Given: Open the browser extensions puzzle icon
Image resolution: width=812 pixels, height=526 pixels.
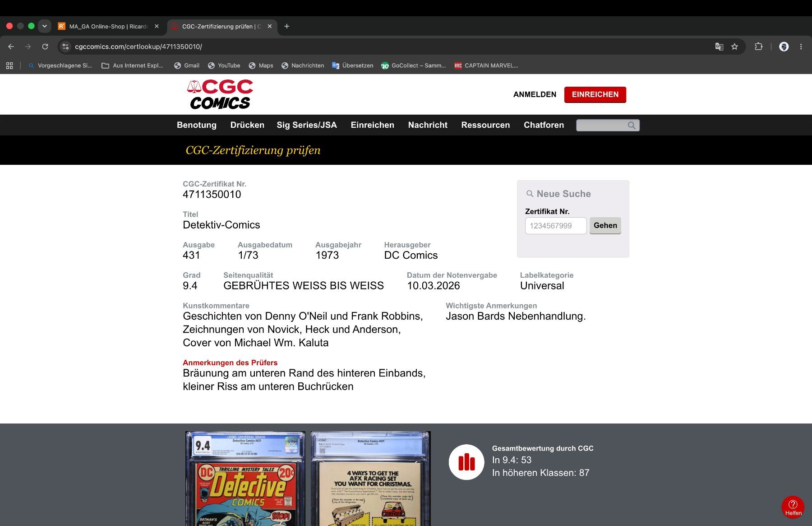Looking at the screenshot, I should 758,47.
